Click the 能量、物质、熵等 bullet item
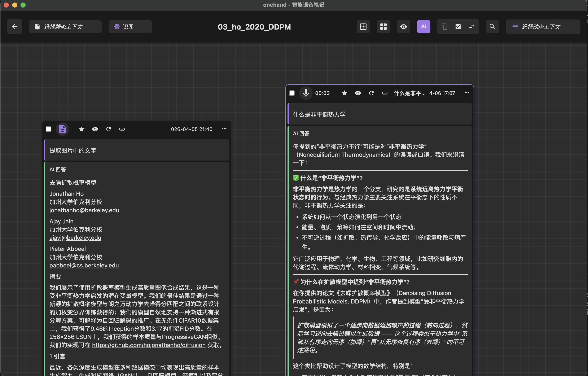 [359, 227]
